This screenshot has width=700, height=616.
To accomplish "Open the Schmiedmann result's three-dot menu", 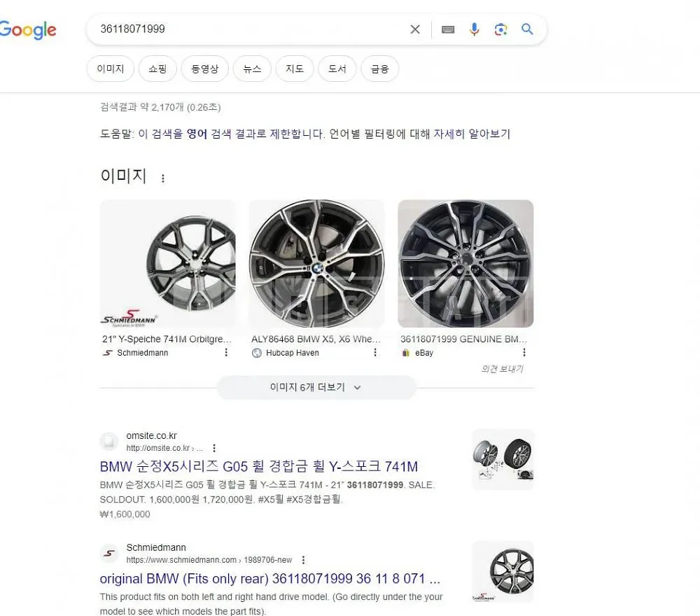I will click(304, 560).
